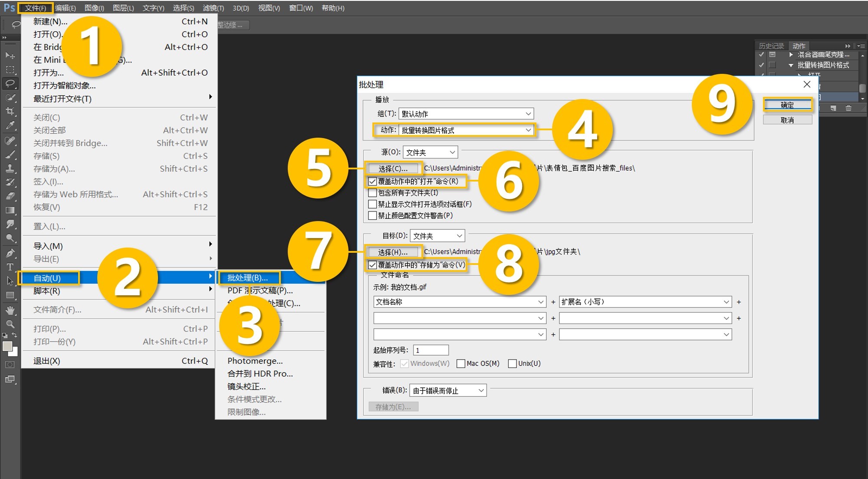Image resolution: width=868 pixels, height=479 pixels.
Task: Enable 包含所有子文件夹 checkbox
Action: coord(372,193)
